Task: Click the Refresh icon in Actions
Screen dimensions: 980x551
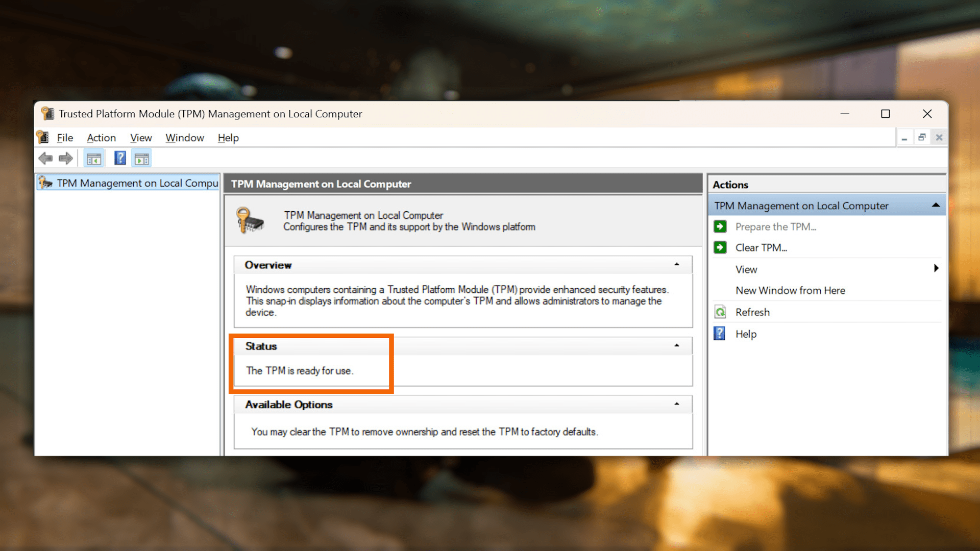Action: point(720,312)
